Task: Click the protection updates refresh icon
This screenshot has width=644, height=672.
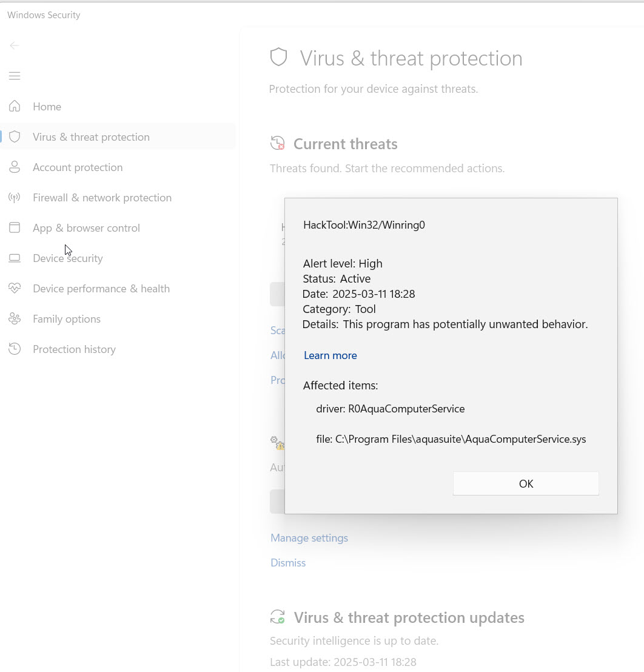Action: [278, 617]
